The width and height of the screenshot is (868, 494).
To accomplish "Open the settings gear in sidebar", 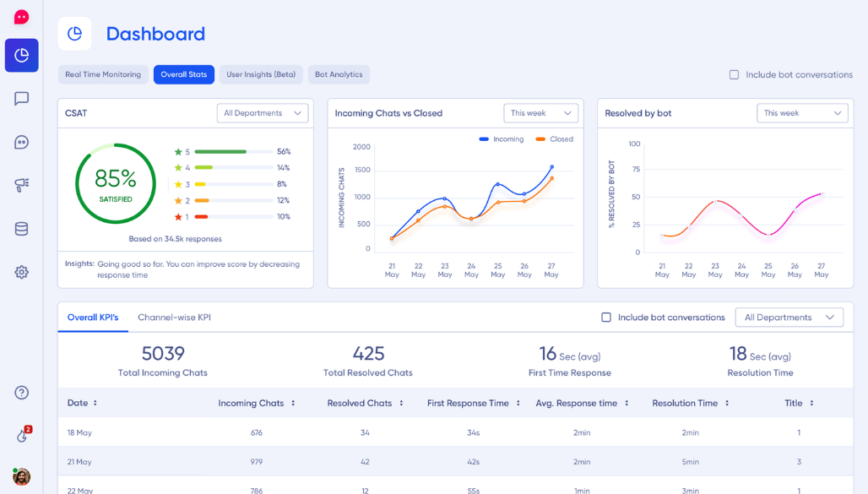I will click(22, 272).
